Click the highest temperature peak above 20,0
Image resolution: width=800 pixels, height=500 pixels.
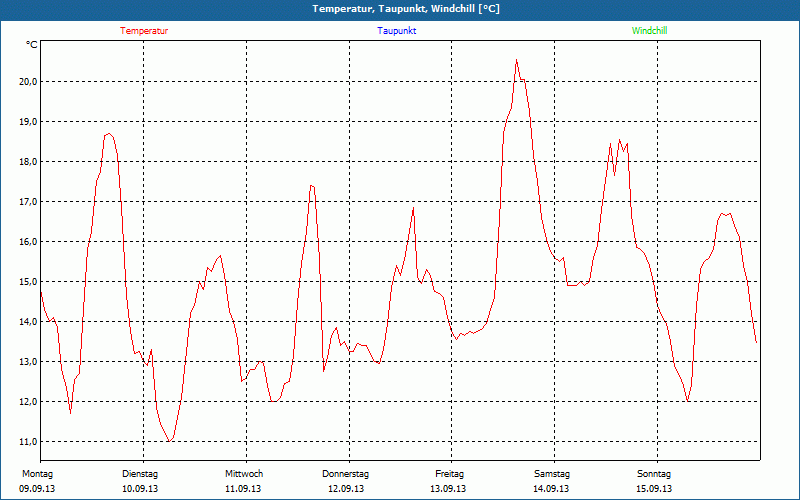click(x=516, y=61)
